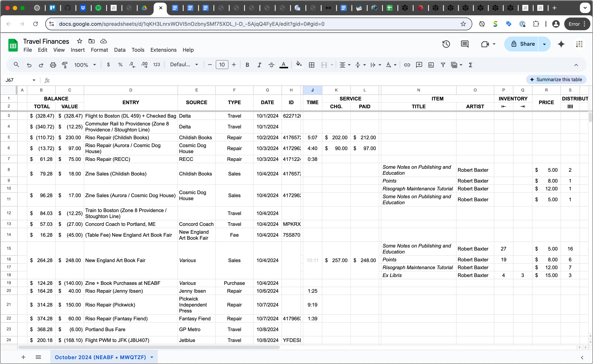Screen dimensions: 593x364
Task: Open the borders tool in toolbar
Action: [x=311, y=65]
